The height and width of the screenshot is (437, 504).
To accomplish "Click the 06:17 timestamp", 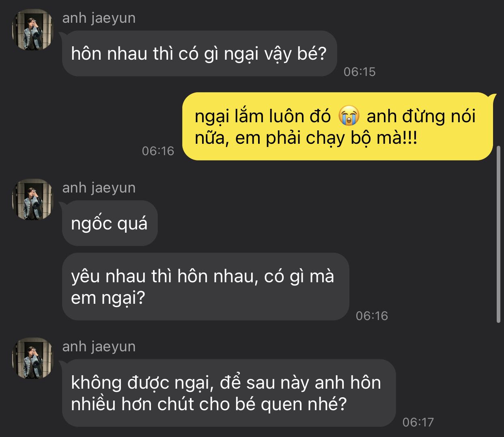I will 418,422.
